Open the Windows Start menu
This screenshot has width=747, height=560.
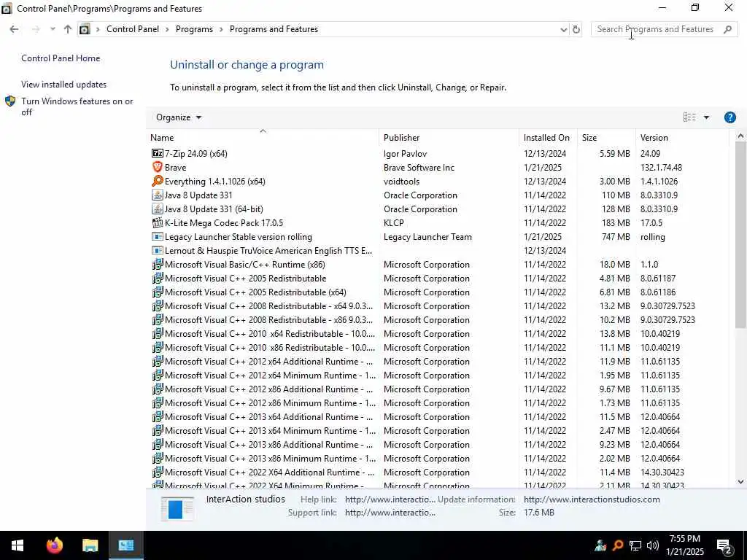(18, 545)
